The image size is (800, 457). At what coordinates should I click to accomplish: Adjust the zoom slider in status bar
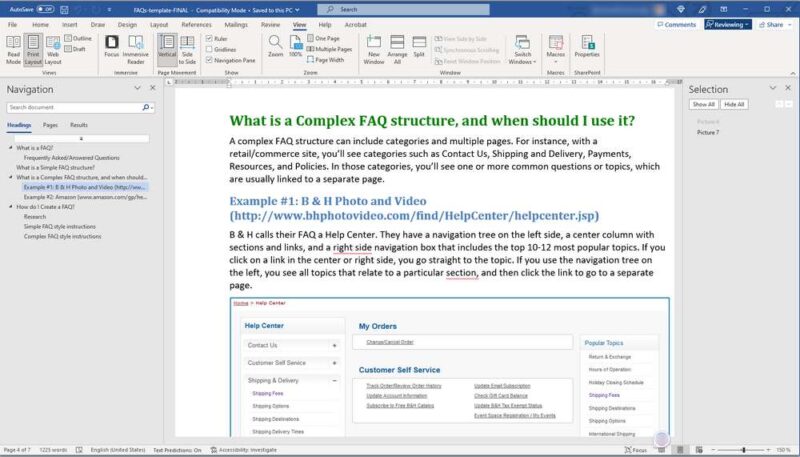[743, 450]
